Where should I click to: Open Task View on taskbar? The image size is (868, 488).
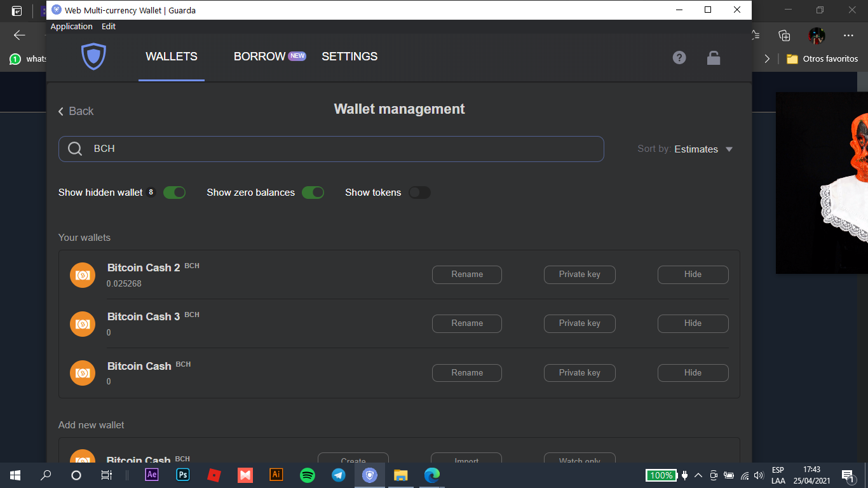(x=107, y=475)
